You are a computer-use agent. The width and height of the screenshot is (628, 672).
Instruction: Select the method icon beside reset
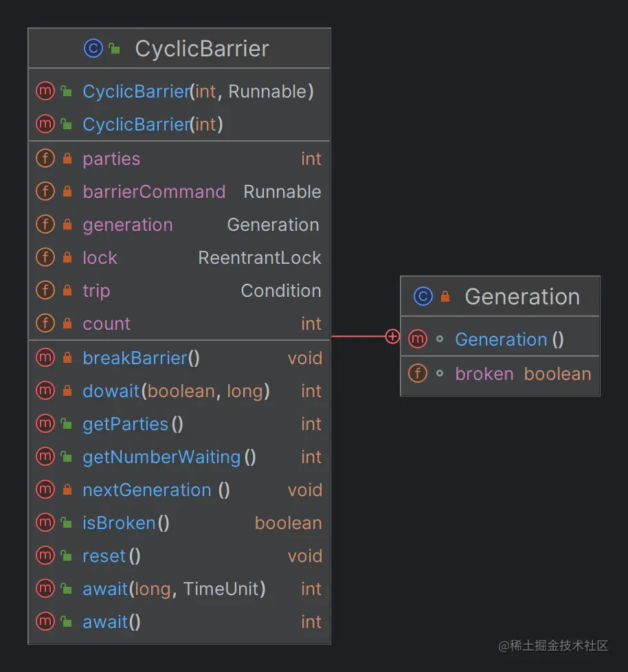44,555
